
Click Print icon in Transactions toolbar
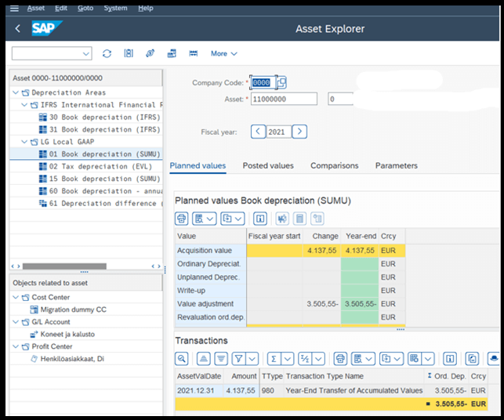[340, 359]
